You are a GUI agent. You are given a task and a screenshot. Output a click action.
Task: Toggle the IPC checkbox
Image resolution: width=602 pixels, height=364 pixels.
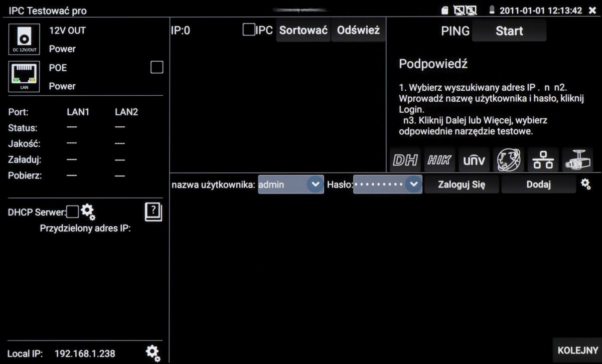[248, 30]
